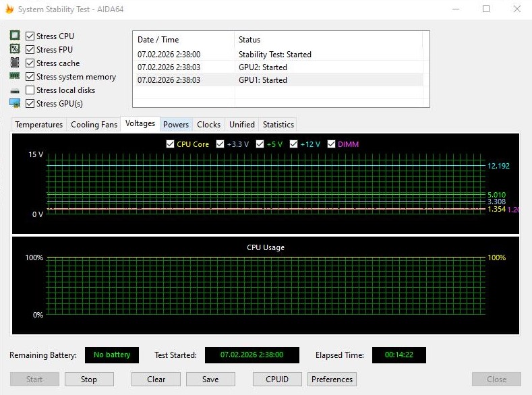
Task: Click the No battery status field
Action: coord(112,355)
